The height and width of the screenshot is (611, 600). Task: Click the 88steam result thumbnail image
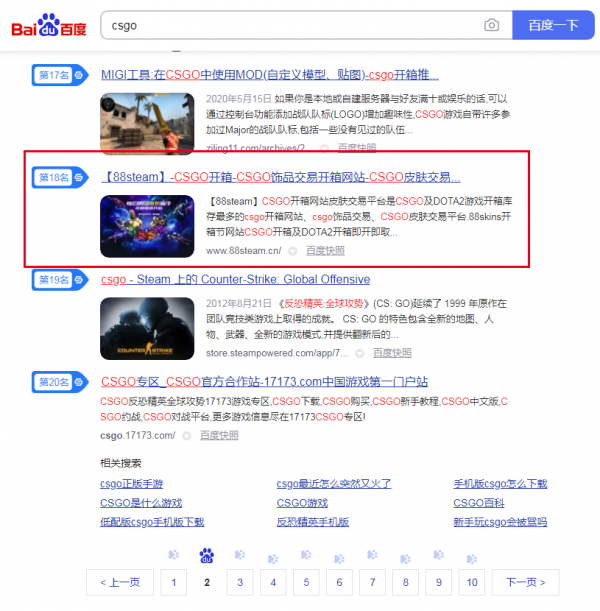(x=147, y=226)
